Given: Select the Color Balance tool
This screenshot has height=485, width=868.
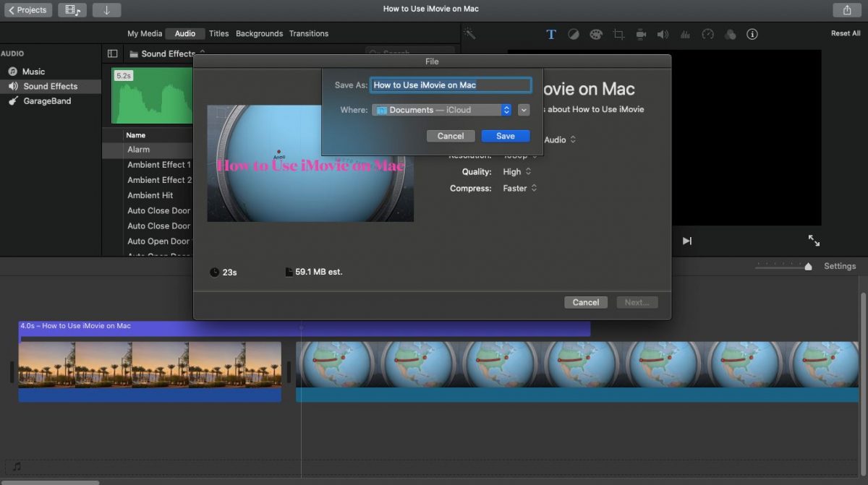Looking at the screenshot, I should 574,33.
